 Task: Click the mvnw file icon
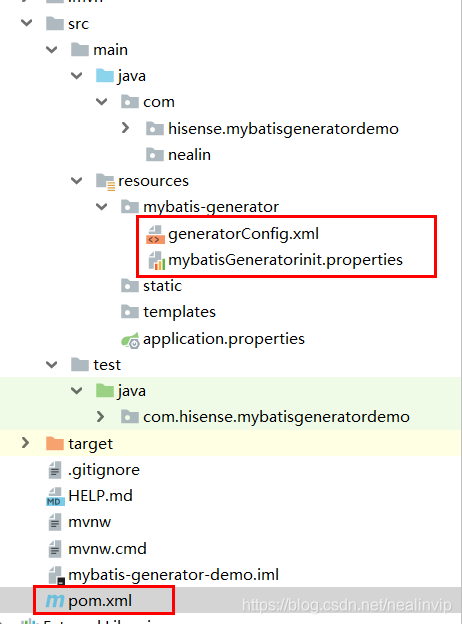tap(55, 522)
